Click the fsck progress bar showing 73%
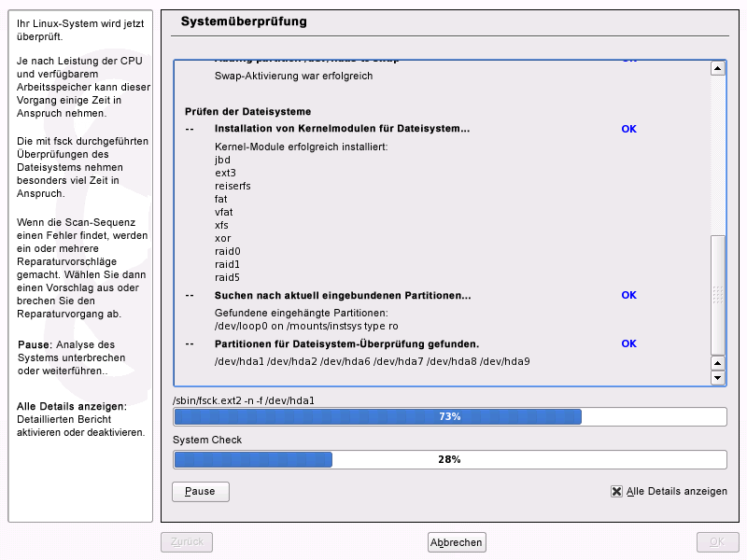 click(x=449, y=416)
